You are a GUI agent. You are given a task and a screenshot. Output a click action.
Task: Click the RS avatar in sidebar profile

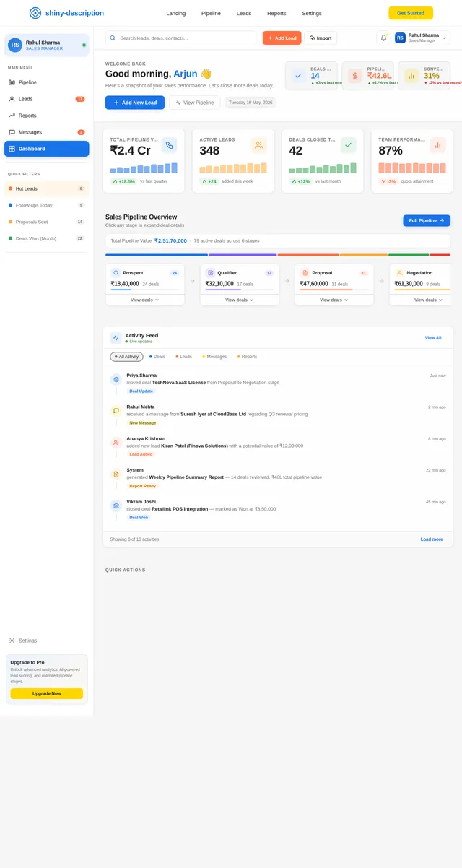click(15, 45)
